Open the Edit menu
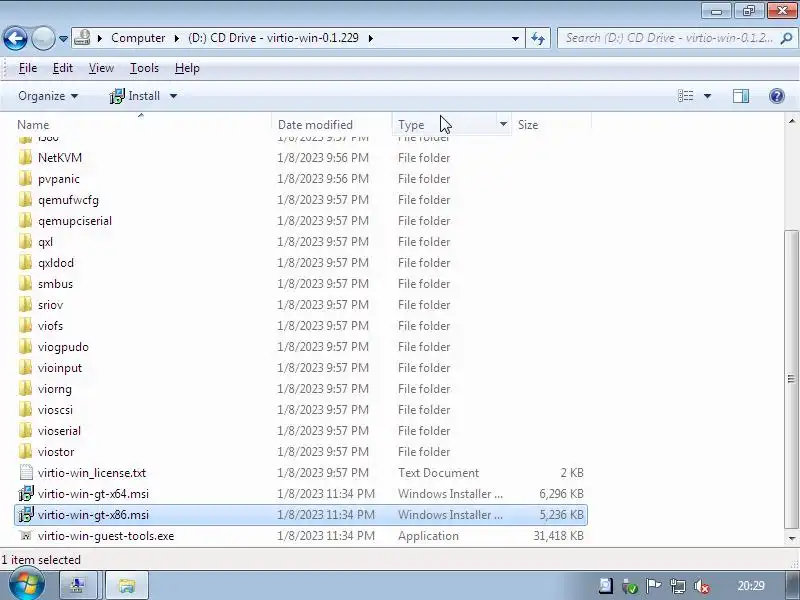The width and height of the screenshot is (800, 600). pos(63,68)
